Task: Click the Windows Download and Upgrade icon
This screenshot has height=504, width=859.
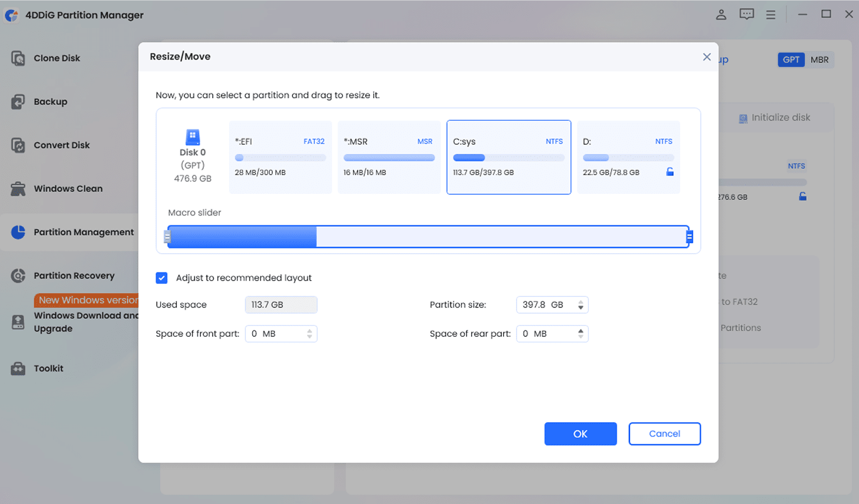Action: tap(18, 322)
